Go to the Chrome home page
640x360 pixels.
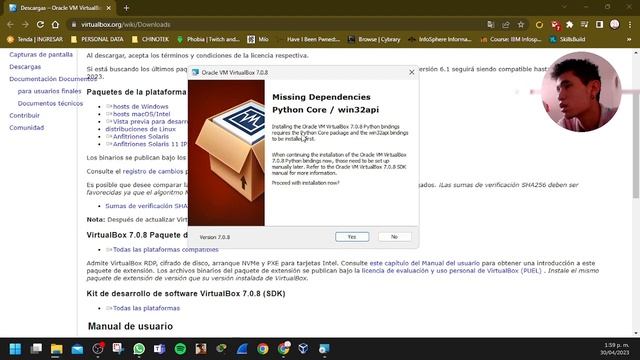click(x=55, y=24)
